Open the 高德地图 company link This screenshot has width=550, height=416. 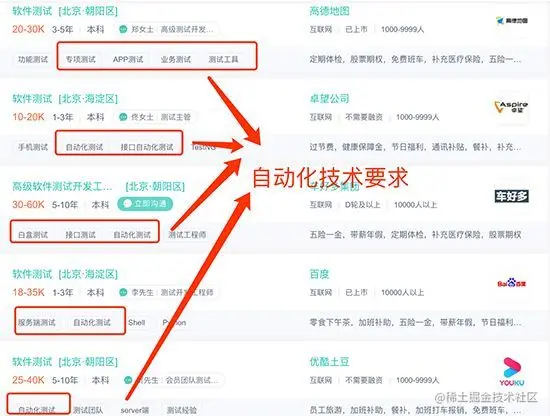click(x=329, y=11)
